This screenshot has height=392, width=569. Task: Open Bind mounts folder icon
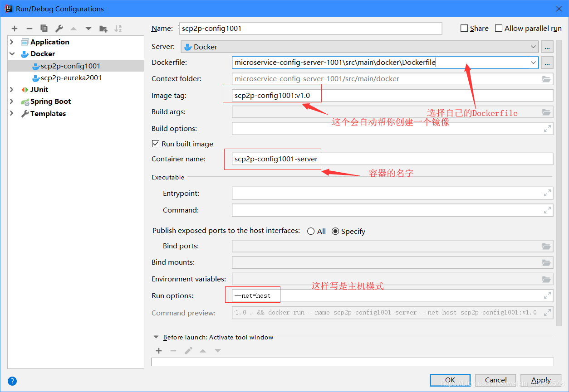(546, 262)
